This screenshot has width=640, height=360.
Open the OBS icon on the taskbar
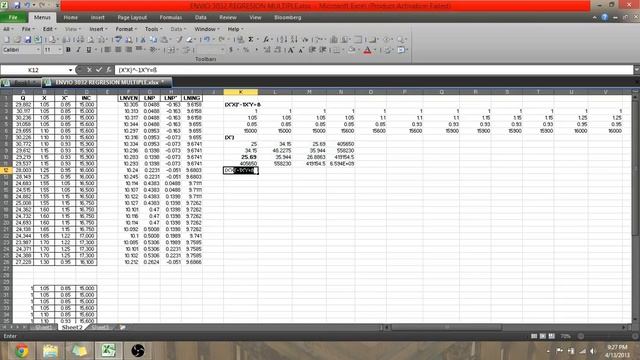[x=138, y=351]
